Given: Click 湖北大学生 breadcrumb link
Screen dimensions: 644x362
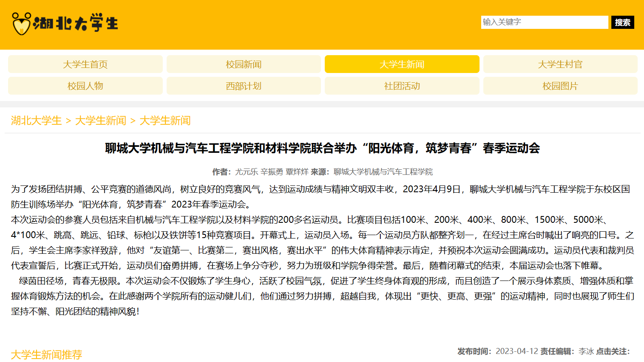Looking at the screenshot, I should [x=36, y=121].
